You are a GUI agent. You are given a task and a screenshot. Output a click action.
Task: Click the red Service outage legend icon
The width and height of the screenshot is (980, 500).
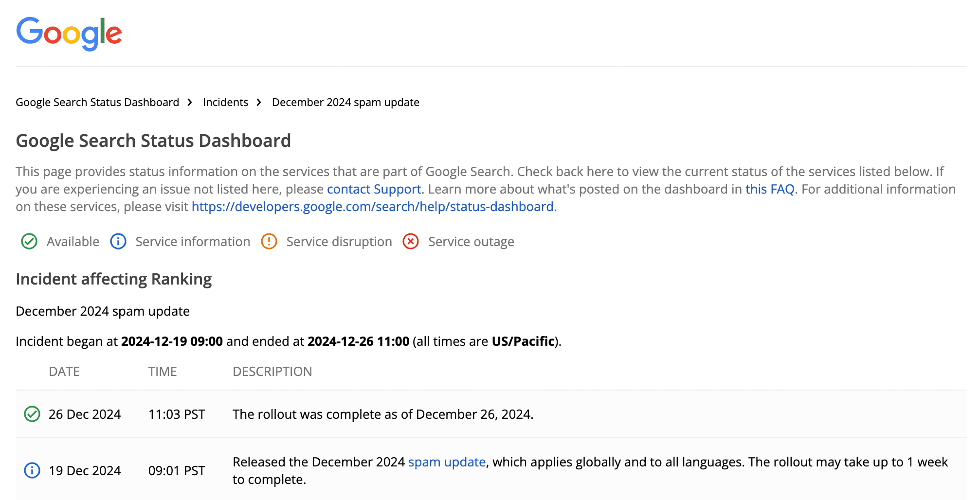[x=410, y=241]
